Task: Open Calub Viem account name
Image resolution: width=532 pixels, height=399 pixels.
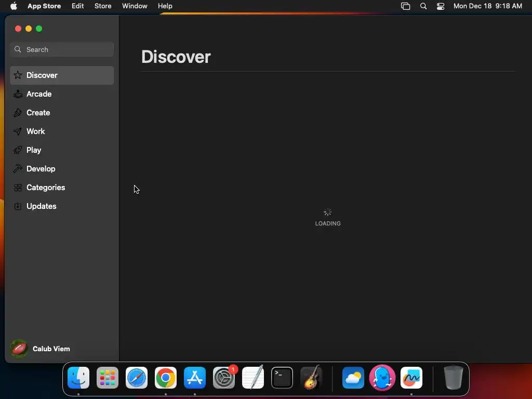Action: (51, 349)
